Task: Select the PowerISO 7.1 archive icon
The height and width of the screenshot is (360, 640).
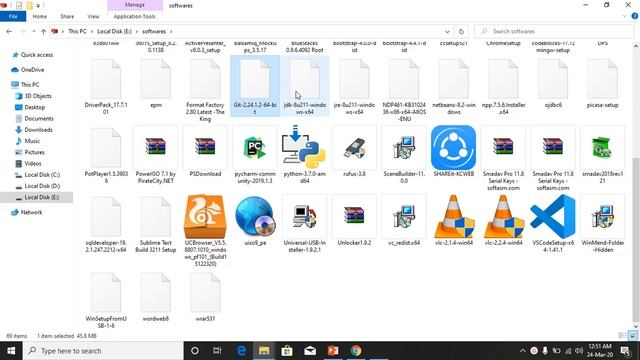Action: 156,147
